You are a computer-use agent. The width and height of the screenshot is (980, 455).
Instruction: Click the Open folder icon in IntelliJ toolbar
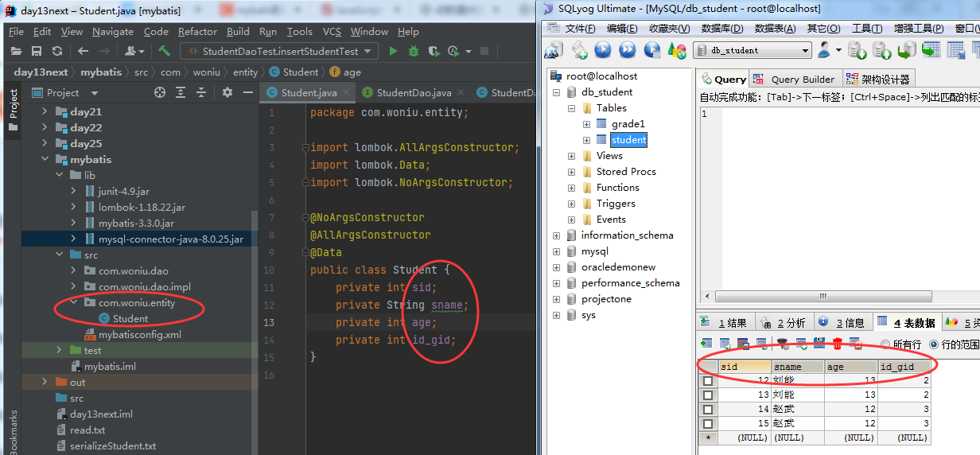tap(15, 51)
